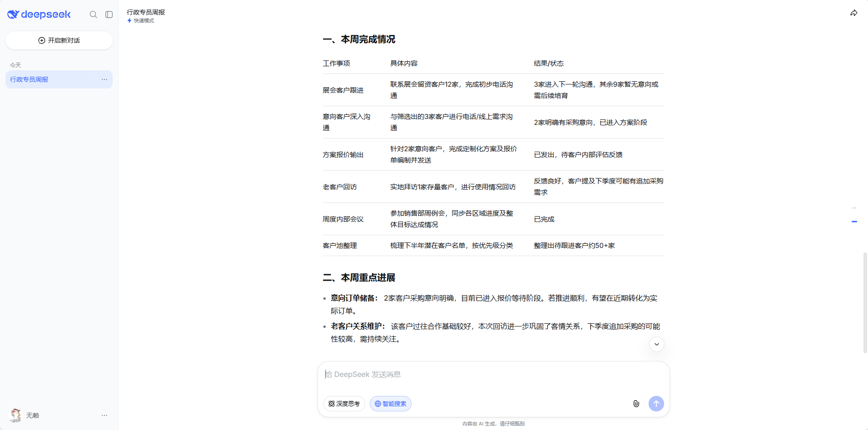The width and height of the screenshot is (868, 430).
Task: Click status cell 已完成
Action: [544, 219]
